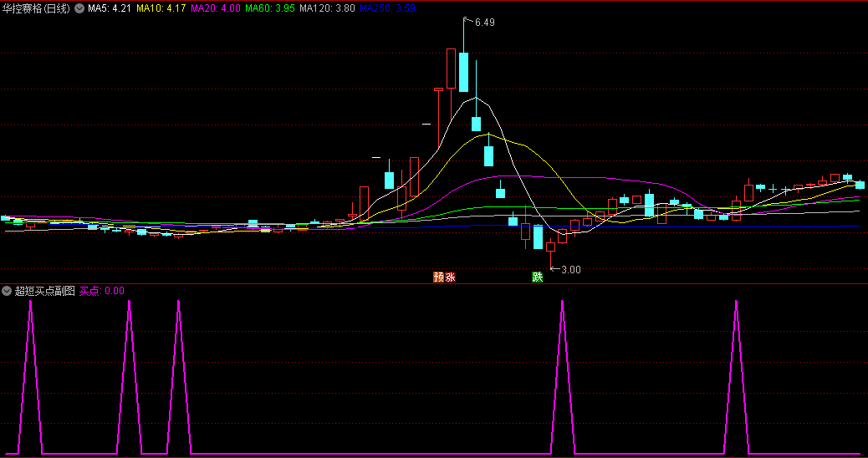Select the MA120: 3.80 label
This screenshot has width=868, height=458.
tap(326, 8)
